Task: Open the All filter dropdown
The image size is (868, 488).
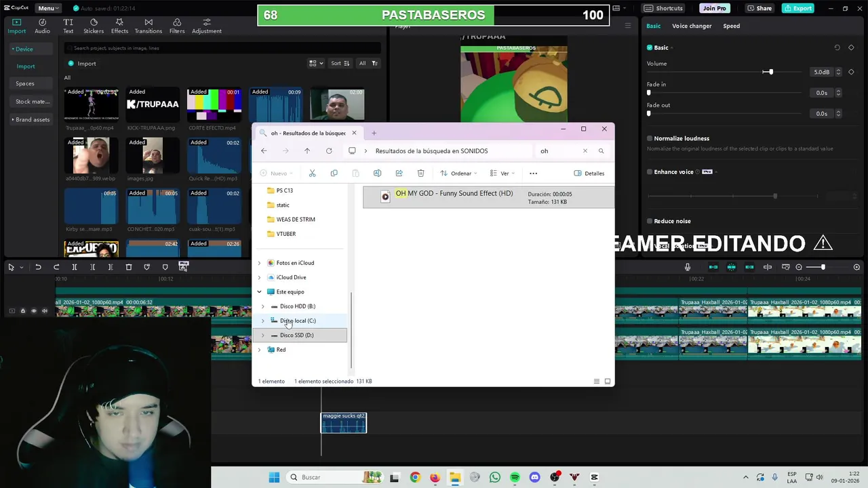Action: [x=368, y=63]
